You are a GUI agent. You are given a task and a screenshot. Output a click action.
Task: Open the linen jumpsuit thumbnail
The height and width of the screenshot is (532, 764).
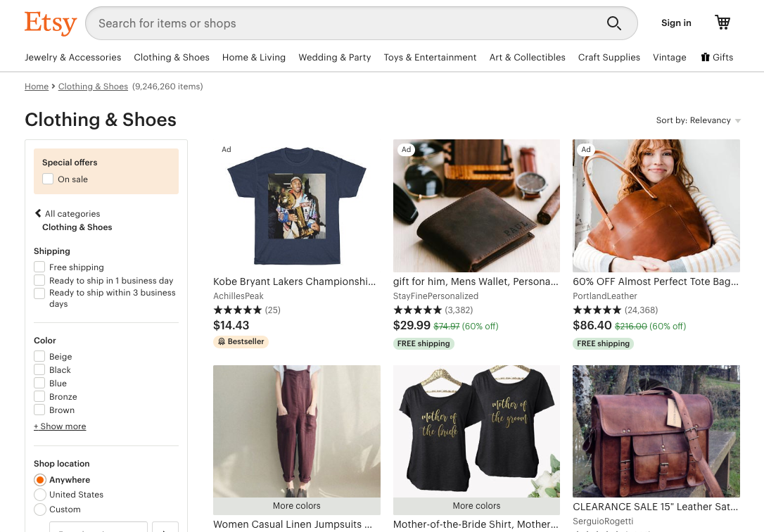pos(297,431)
